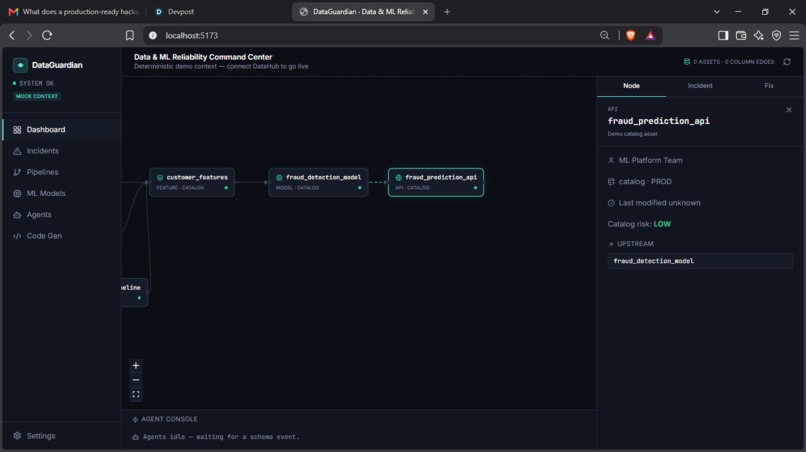This screenshot has height=452, width=806.
Task: Click the Agents robot icon
Action: click(17, 215)
